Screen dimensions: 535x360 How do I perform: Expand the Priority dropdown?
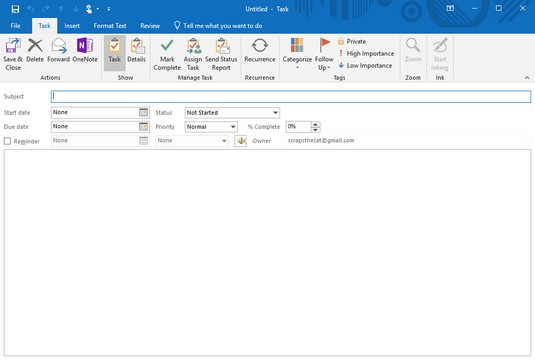pyautogui.click(x=233, y=127)
